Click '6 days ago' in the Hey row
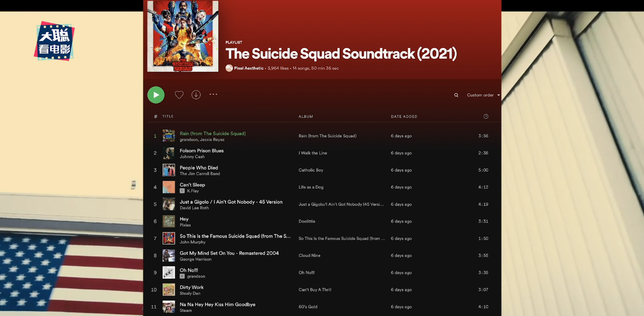Screen dimensions: 644x316 (401, 221)
